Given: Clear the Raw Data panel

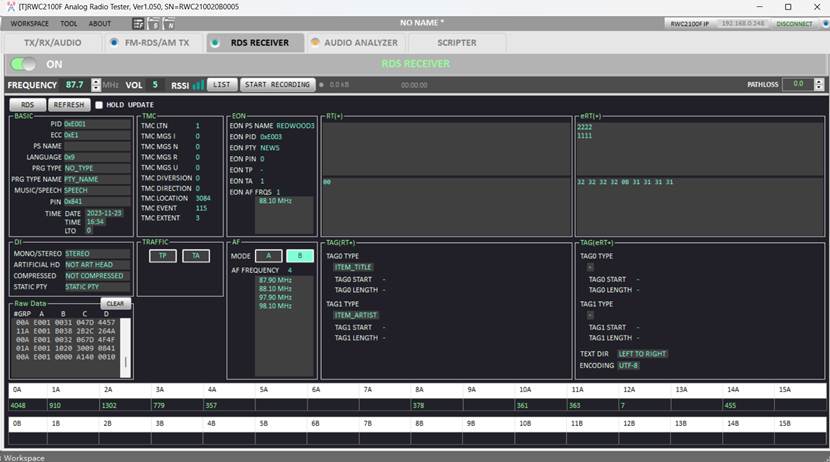Looking at the screenshot, I should [116, 303].
